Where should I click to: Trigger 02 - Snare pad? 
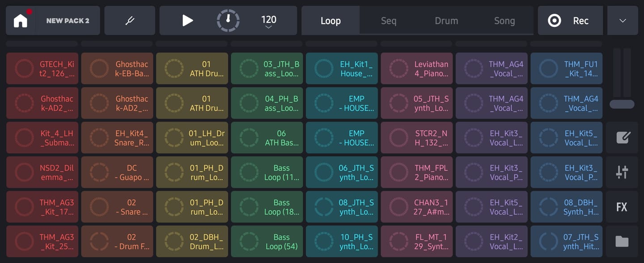click(x=117, y=207)
